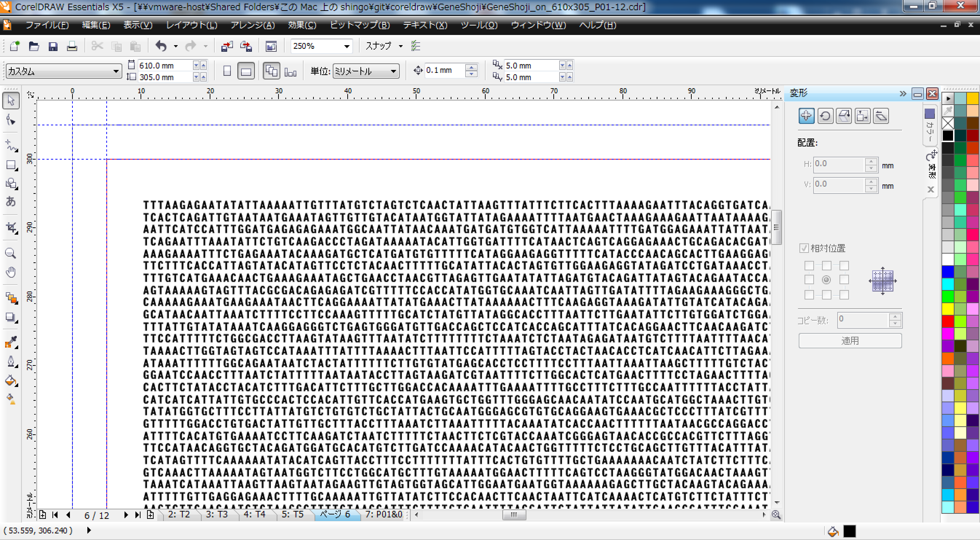980x540 pixels.
Task: Select Size mode in Transform docker
Action: pyautogui.click(x=862, y=116)
